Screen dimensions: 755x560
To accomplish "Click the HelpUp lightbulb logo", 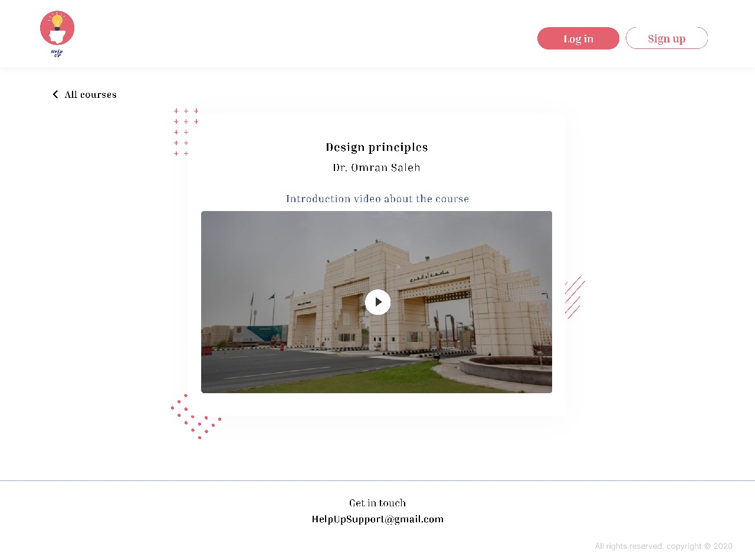I will point(57,28).
